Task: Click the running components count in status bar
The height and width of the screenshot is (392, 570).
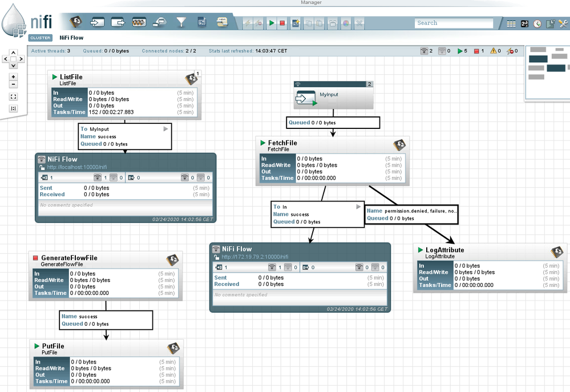Action: pyautogui.click(x=462, y=51)
